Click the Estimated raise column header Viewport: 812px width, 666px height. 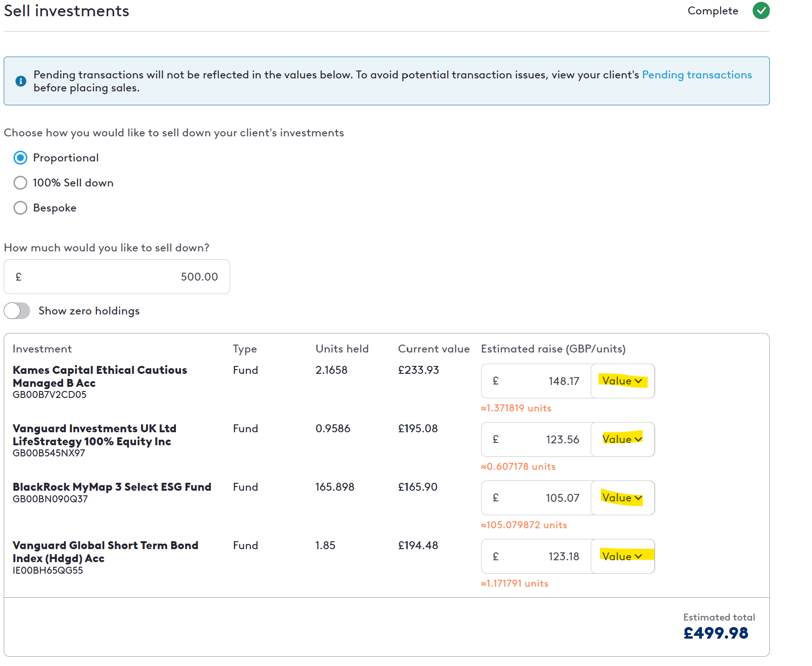point(553,349)
